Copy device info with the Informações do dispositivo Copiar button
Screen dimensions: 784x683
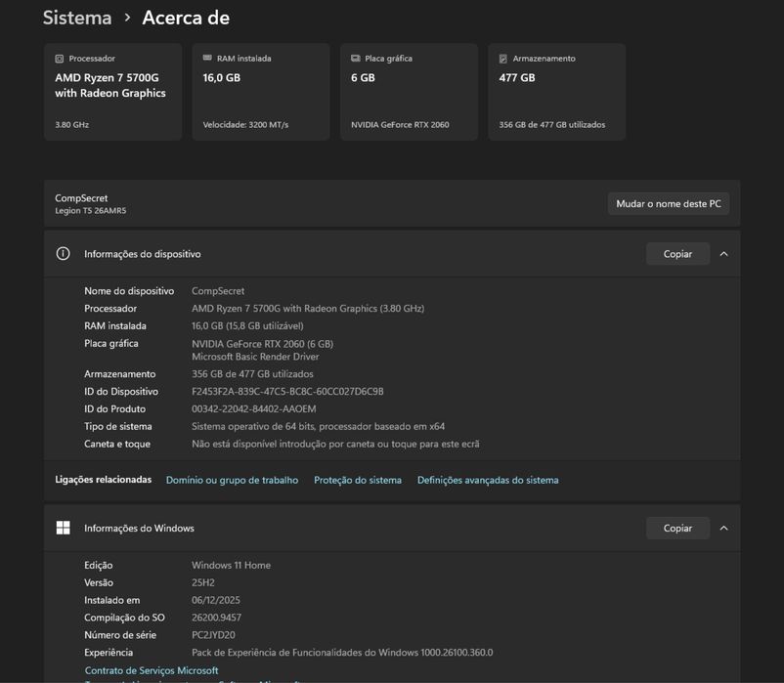[677, 254]
